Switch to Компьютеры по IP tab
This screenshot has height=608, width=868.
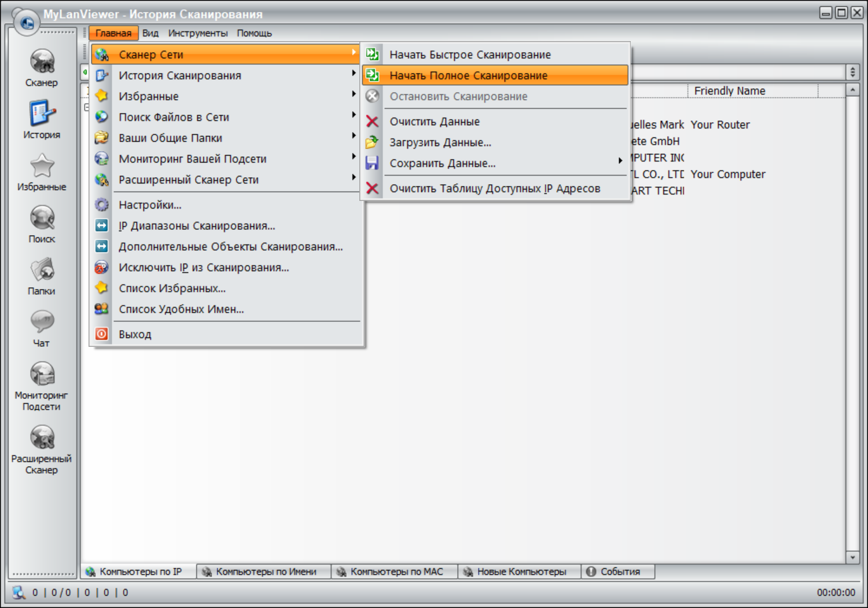[139, 572]
